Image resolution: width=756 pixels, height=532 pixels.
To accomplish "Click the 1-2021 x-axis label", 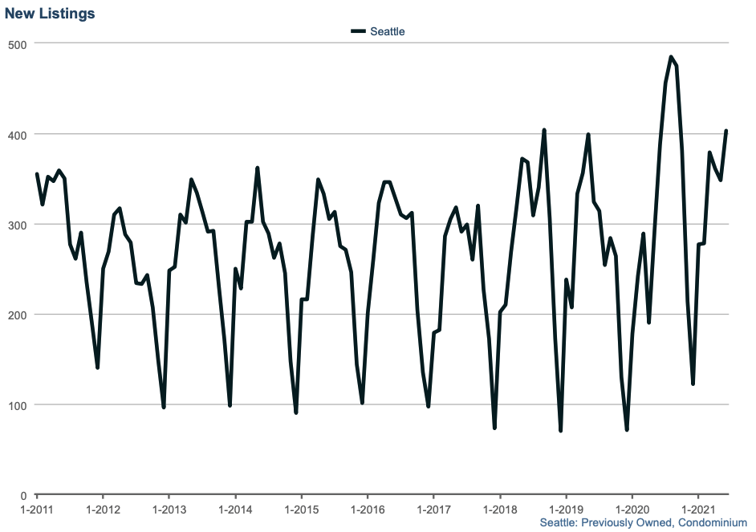I will click(697, 510).
